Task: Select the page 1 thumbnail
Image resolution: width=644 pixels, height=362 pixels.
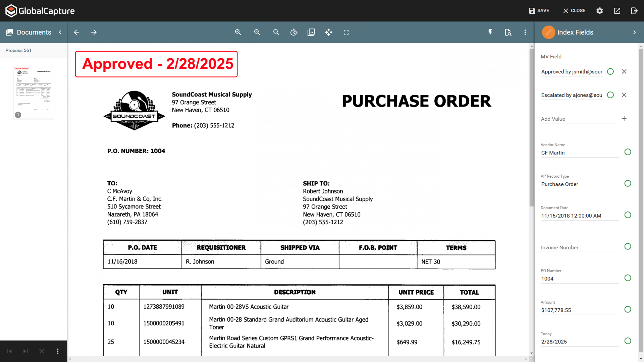Action: (x=34, y=92)
